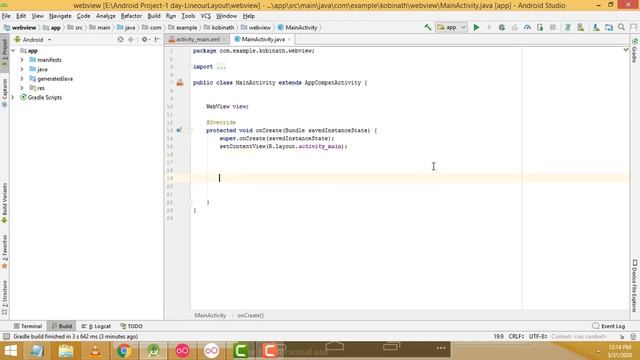Viewport: 640px width, 360px height.
Task: Click the 19:9 line column position indicator
Action: click(x=498, y=336)
